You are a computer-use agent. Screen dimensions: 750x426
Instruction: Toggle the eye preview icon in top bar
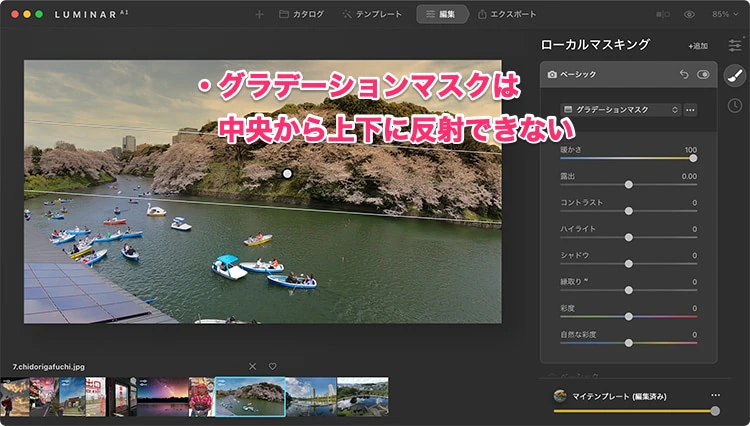tap(689, 15)
